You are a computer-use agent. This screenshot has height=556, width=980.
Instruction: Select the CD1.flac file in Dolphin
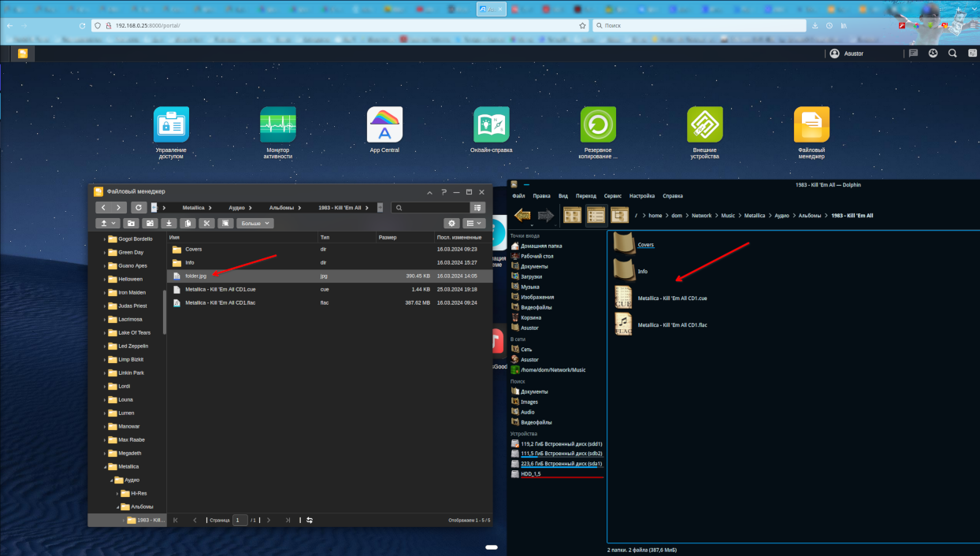660,324
